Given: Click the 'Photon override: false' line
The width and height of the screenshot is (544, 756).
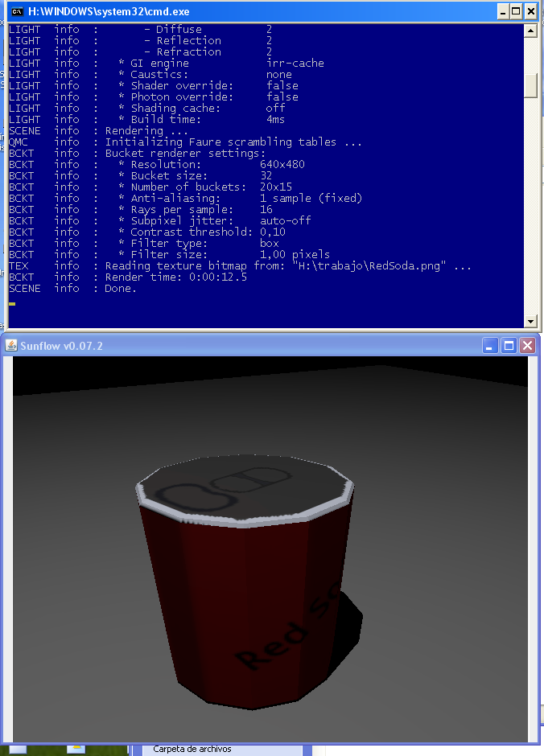Looking at the screenshot, I should (x=154, y=97).
